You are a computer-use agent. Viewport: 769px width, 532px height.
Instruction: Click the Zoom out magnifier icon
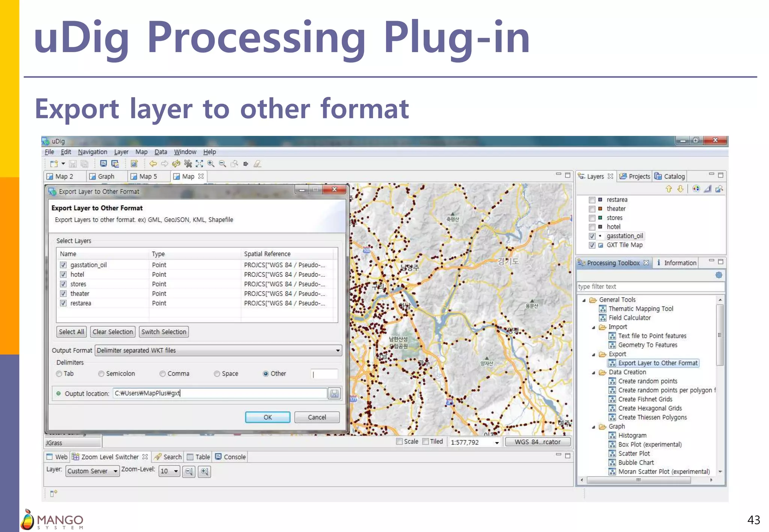(223, 164)
